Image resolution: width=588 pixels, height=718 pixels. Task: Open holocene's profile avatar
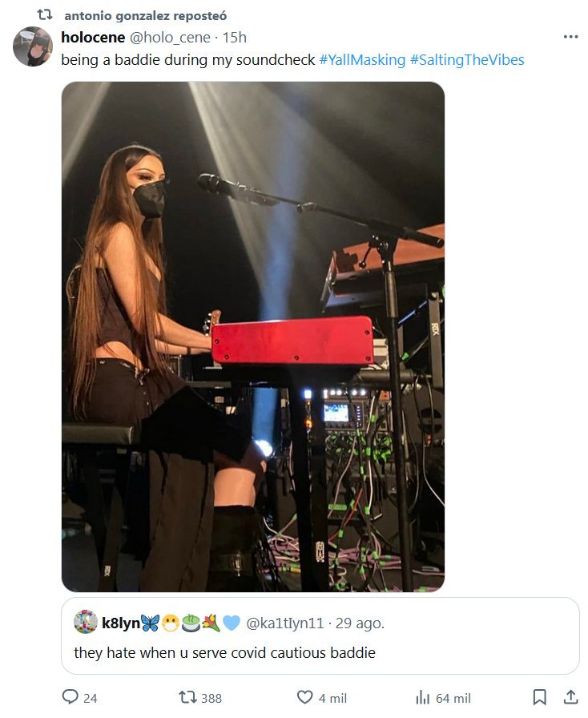click(33, 46)
